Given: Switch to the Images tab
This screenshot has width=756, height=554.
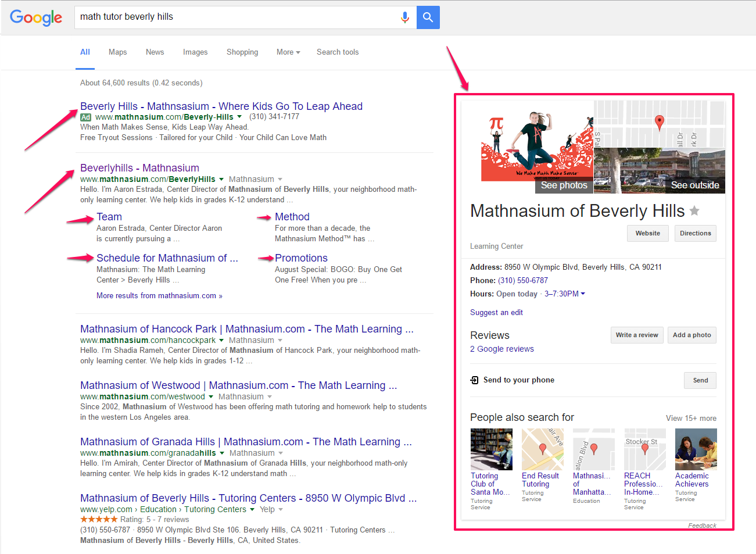Looking at the screenshot, I should (x=195, y=52).
